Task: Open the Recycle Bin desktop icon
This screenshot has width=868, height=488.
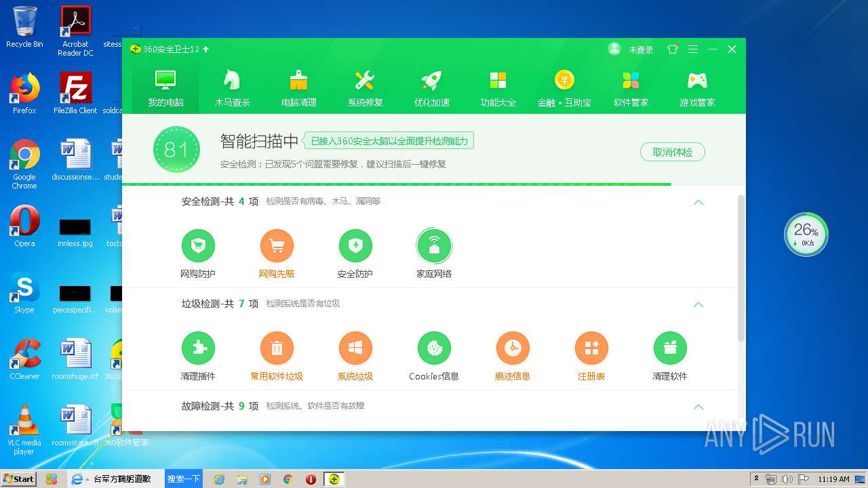Action: coord(24,27)
